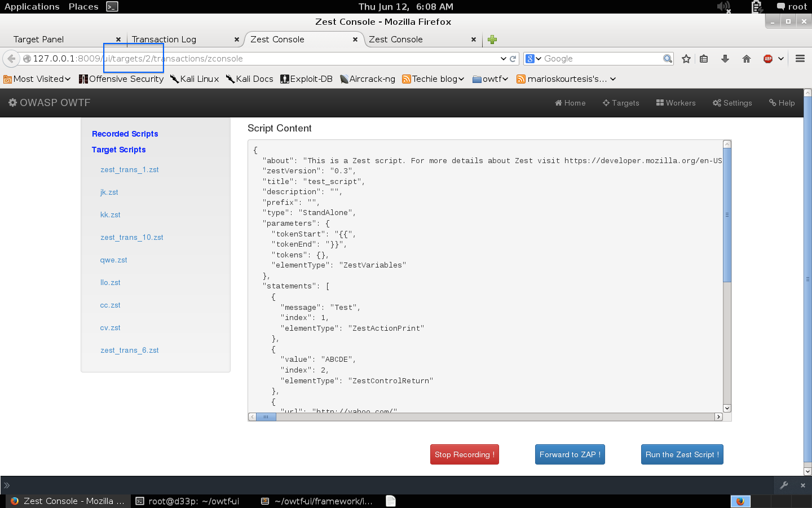
Task: Open a new tab with the plus icon
Action: [492, 40]
